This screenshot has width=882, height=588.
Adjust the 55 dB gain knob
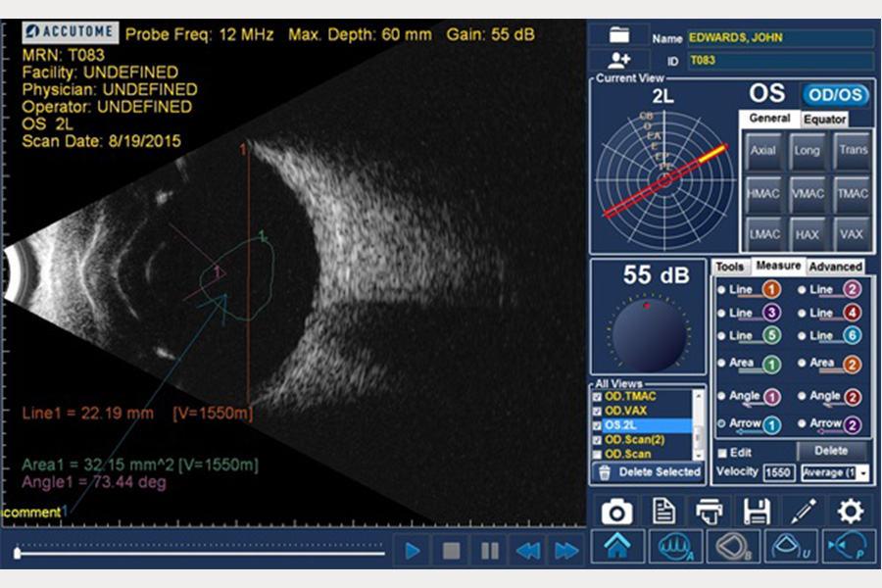[x=649, y=335]
